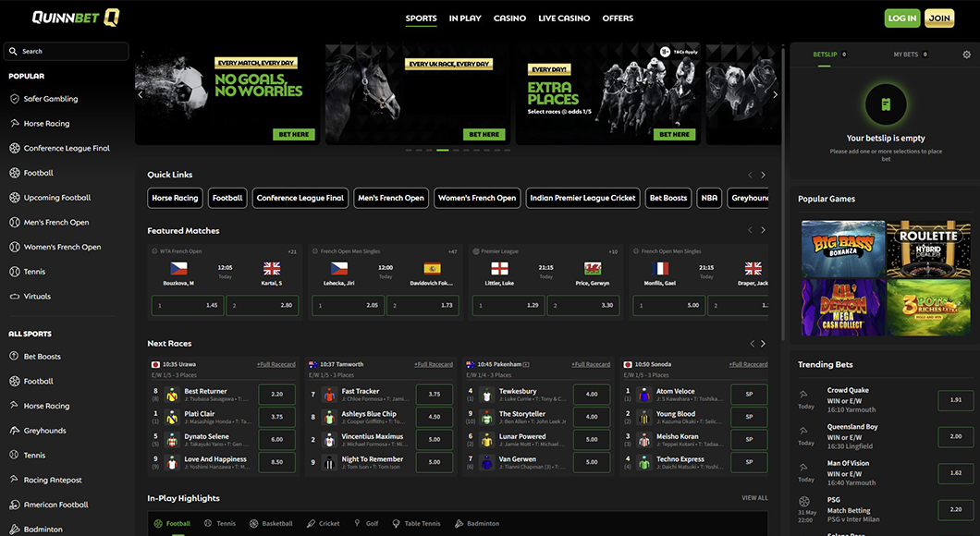Open Full Racecard for 10:35 Urawa
Screen dimensions: 980x536
pyautogui.click(x=276, y=364)
